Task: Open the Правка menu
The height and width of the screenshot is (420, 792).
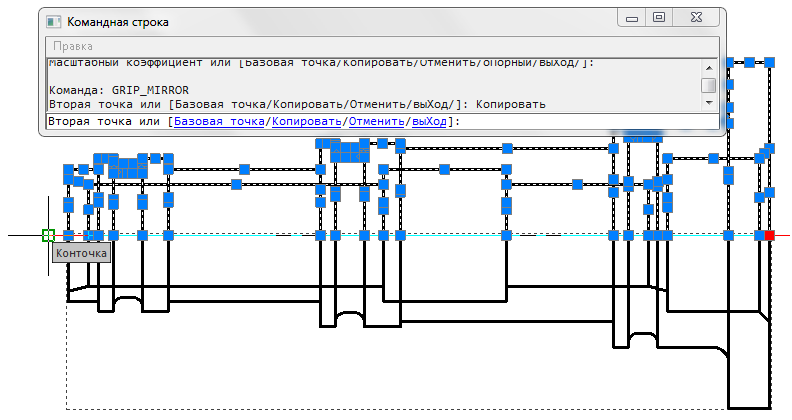Action: (73, 46)
